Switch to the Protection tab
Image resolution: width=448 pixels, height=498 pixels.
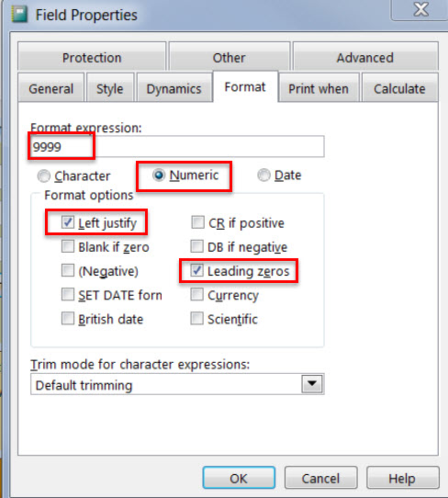coord(92,57)
